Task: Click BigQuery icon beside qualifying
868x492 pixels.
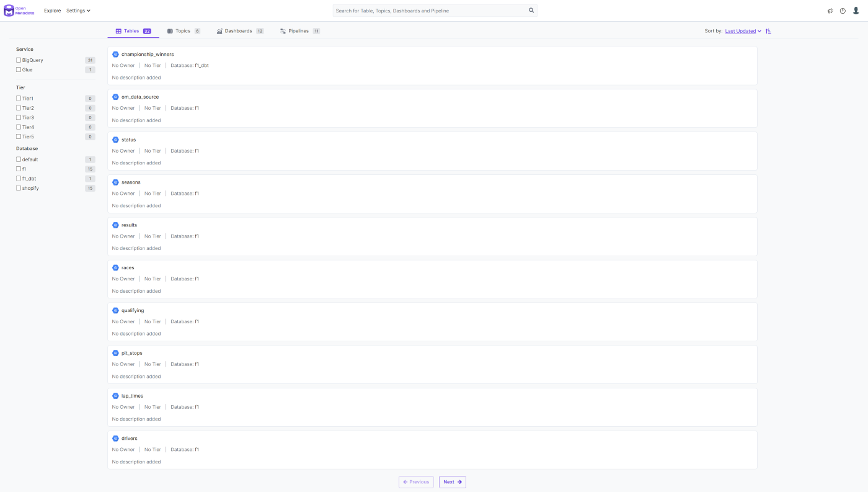Action: tap(115, 310)
